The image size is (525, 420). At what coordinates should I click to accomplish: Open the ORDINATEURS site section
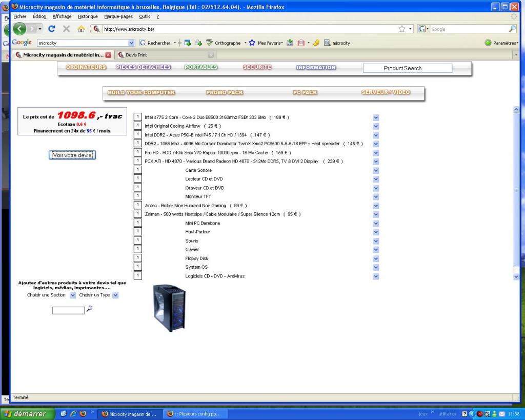[x=86, y=67]
